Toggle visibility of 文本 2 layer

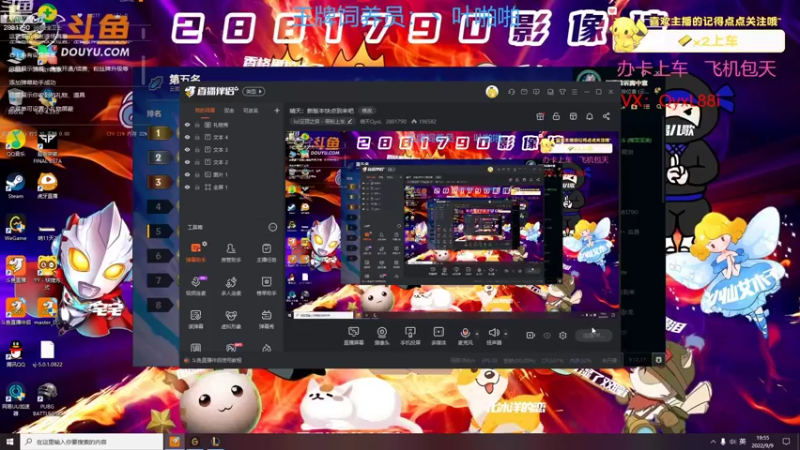(187, 162)
